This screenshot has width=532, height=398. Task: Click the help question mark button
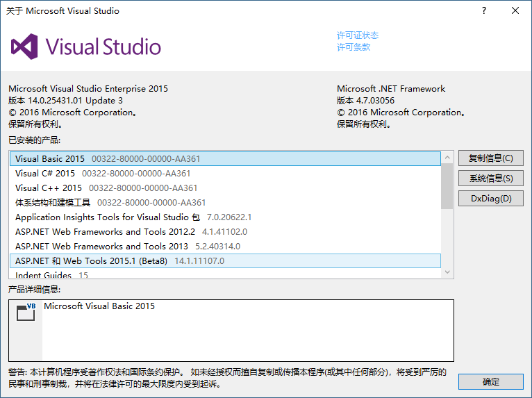[484, 11]
